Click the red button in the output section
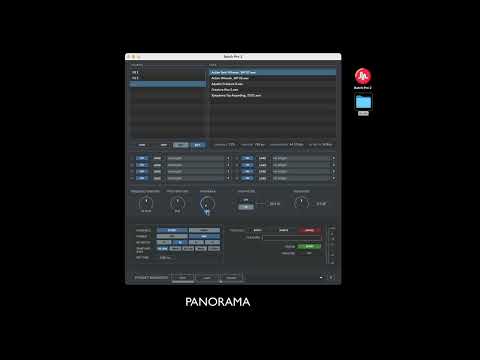Image resolution: width=480 pixels, height=360 pixels. (x=309, y=230)
